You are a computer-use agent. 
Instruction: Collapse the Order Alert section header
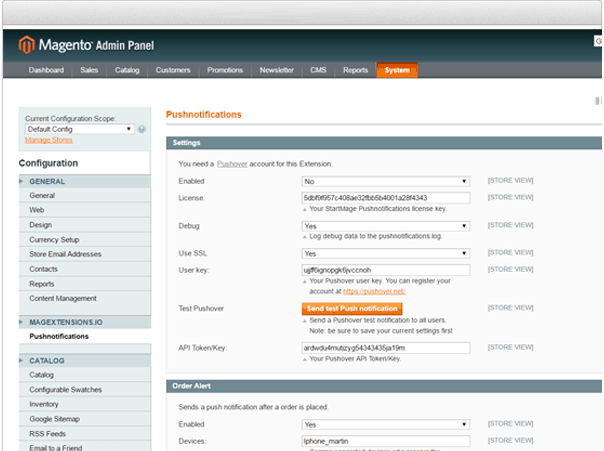384,386
